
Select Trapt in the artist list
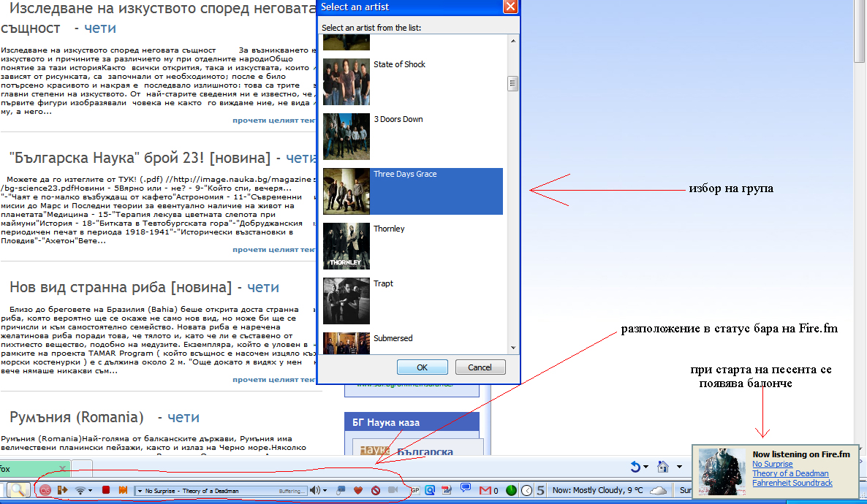pos(412,301)
